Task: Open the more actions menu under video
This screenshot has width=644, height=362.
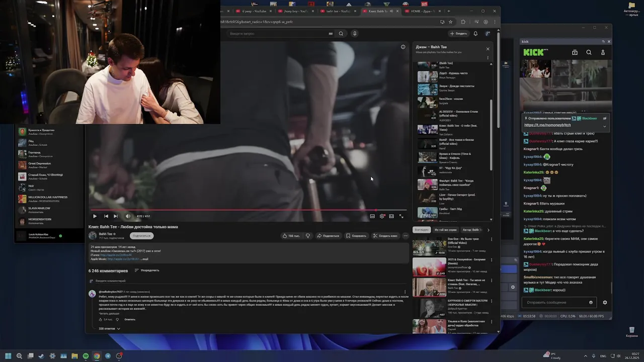Action: [406, 236]
